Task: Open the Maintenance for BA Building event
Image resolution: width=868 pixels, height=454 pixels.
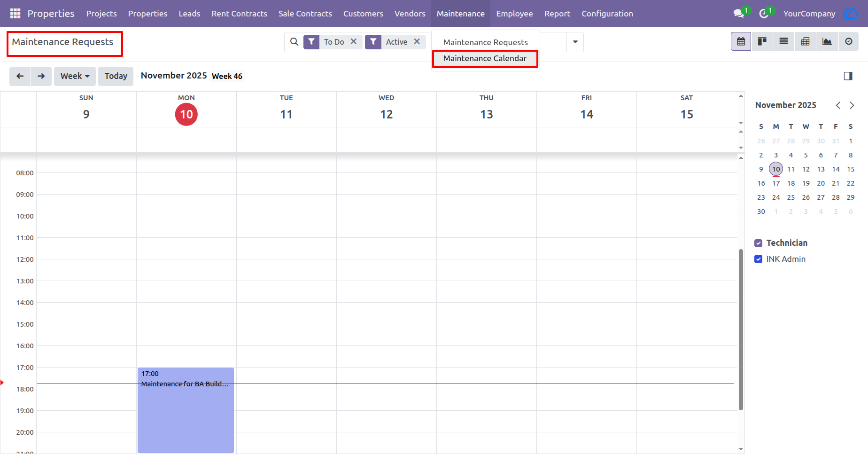Action: tap(186, 410)
